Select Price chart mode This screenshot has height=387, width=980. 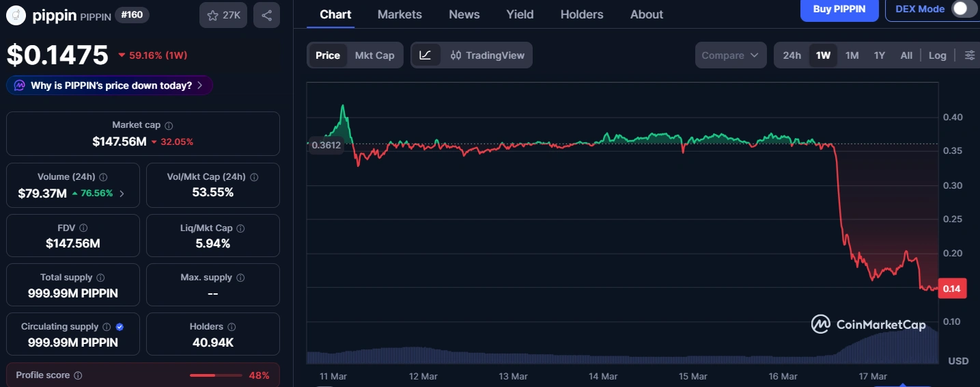coord(328,55)
